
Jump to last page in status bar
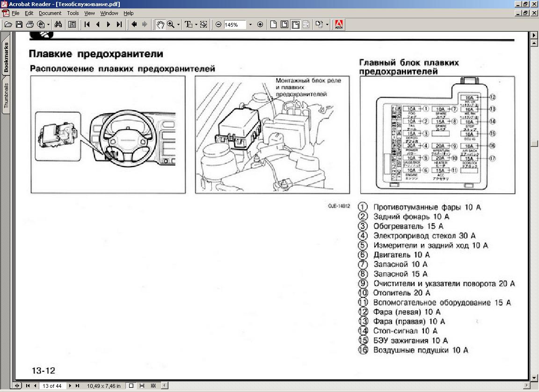click(x=77, y=386)
